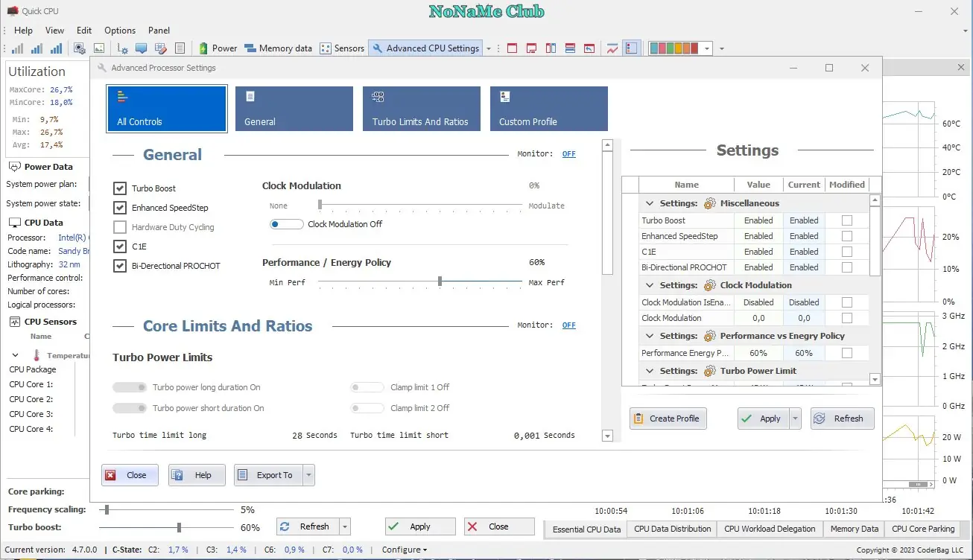Click the CPU Data monitor icon
Image resolution: width=973 pixels, height=560 pixels.
click(14, 223)
